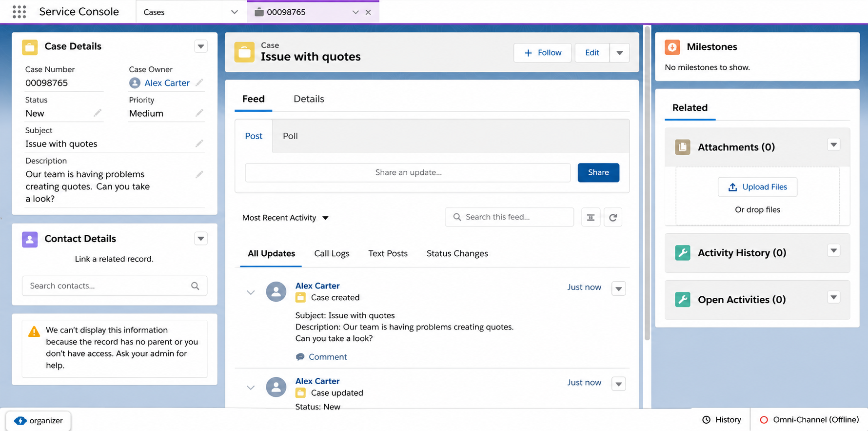Collapse the Case created feed post
Screen dimensions: 868x431
click(x=251, y=292)
